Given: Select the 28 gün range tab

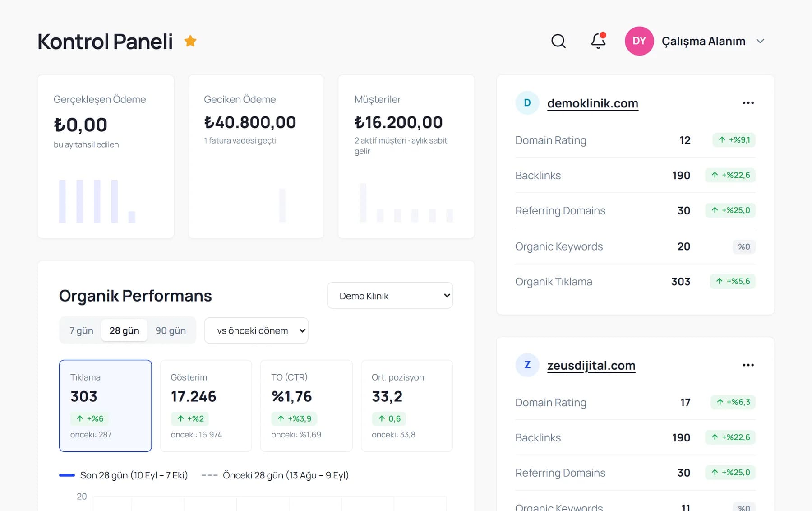Looking at the screenshot, I should coord(124,330).
